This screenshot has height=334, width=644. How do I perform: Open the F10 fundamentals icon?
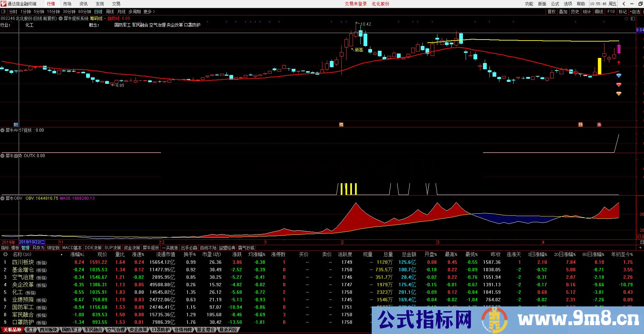click(611, 11)
